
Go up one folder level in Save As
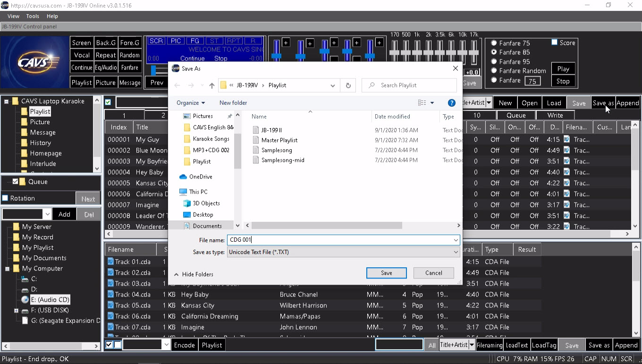[x=211, y=85]
